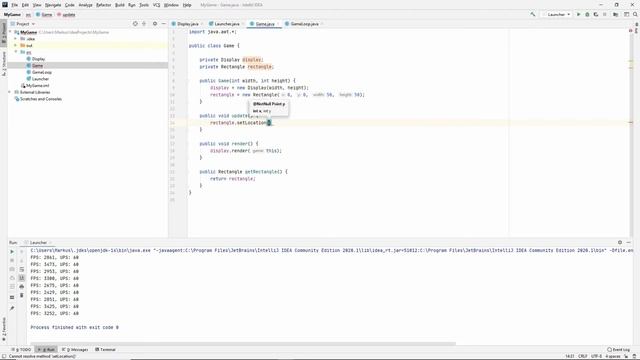Screen dimensions: 640x360
Task: Click Game breadcrumb in navigation bar
Action: 44,14
